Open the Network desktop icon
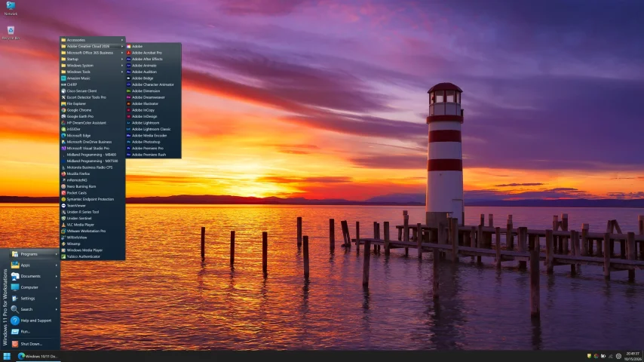Image resolution: width=644 pixels, height=362 pixels. coord(11,8)
